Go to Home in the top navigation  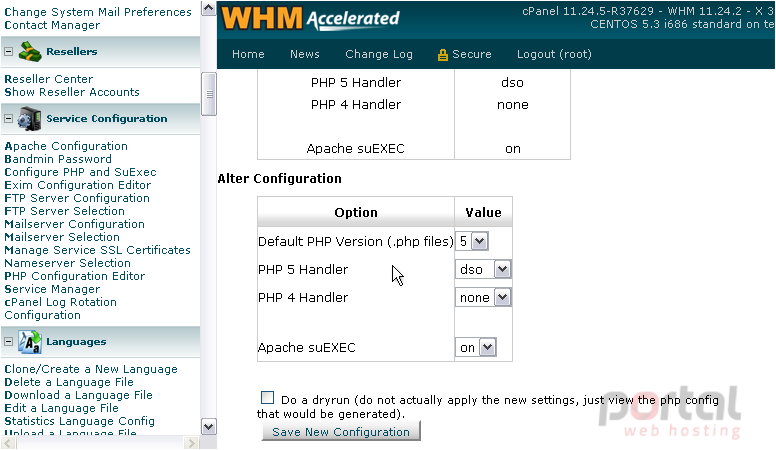click(248, 54)
